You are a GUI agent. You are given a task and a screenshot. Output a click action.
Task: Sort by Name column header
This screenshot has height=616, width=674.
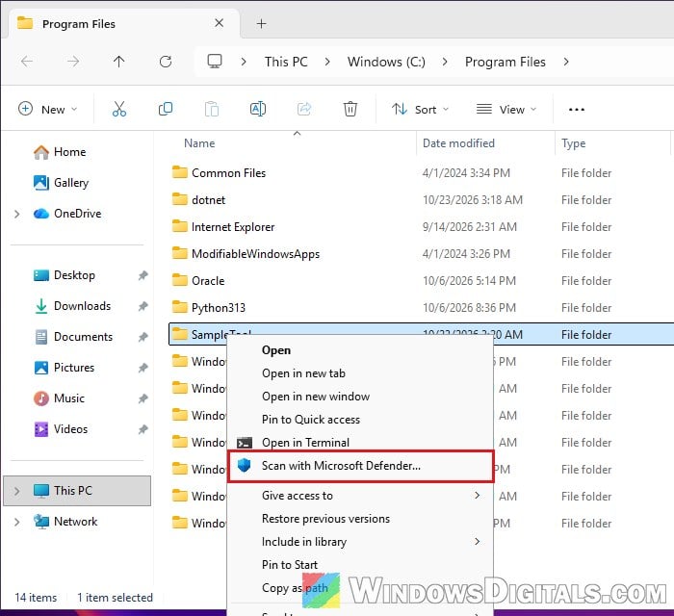tap(199, 143)
